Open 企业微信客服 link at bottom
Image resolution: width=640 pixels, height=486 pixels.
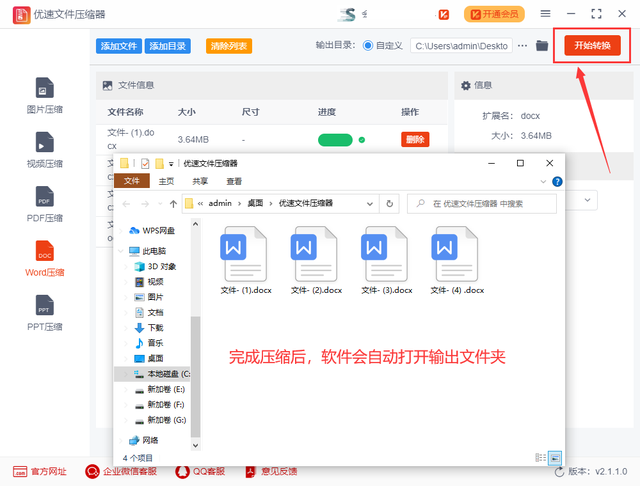121,472
